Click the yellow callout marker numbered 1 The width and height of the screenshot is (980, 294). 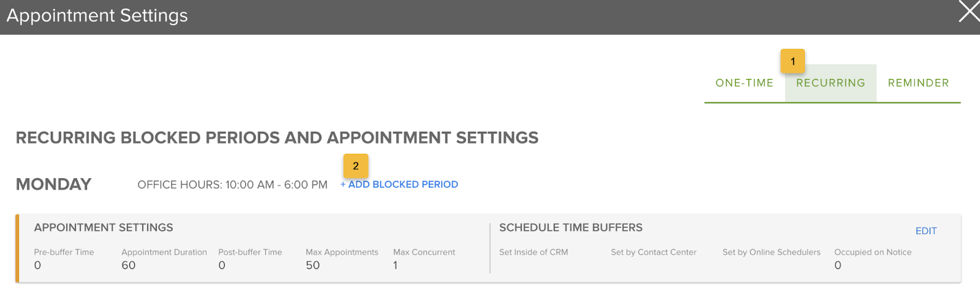(x=793, y=61)
